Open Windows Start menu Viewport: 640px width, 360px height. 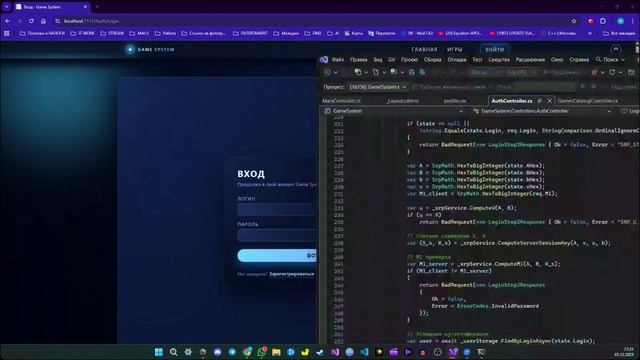(159, 352)
